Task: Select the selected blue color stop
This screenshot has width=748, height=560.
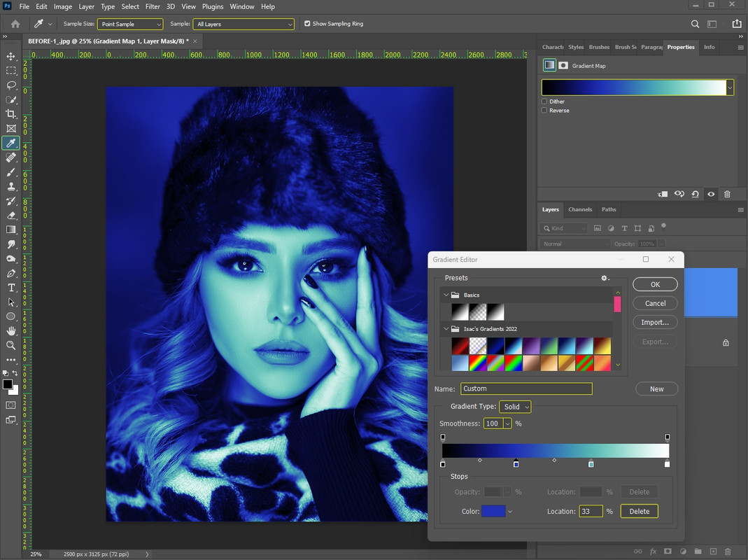Action: [x=516, y=463]
